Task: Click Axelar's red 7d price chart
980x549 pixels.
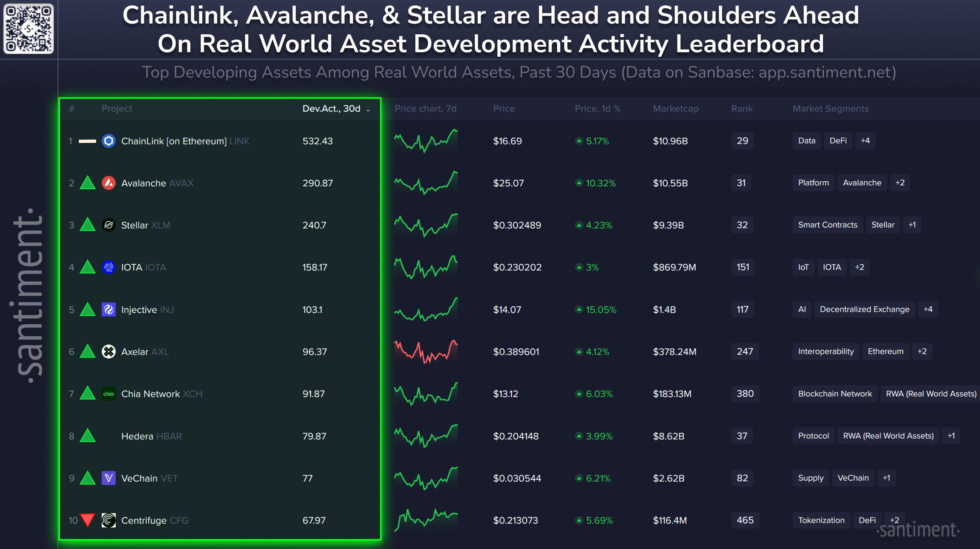Action: (x=426, y=352)
